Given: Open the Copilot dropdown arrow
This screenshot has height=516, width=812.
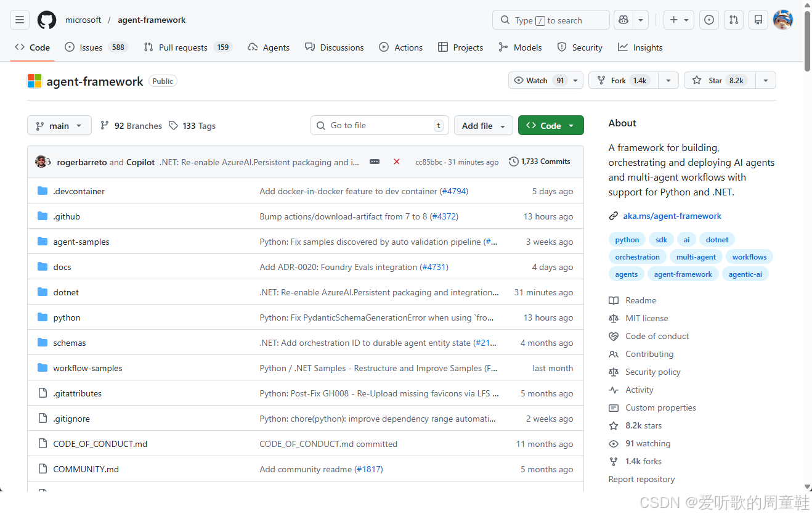Looking at the screenshot, I should [x=641, y=20].
